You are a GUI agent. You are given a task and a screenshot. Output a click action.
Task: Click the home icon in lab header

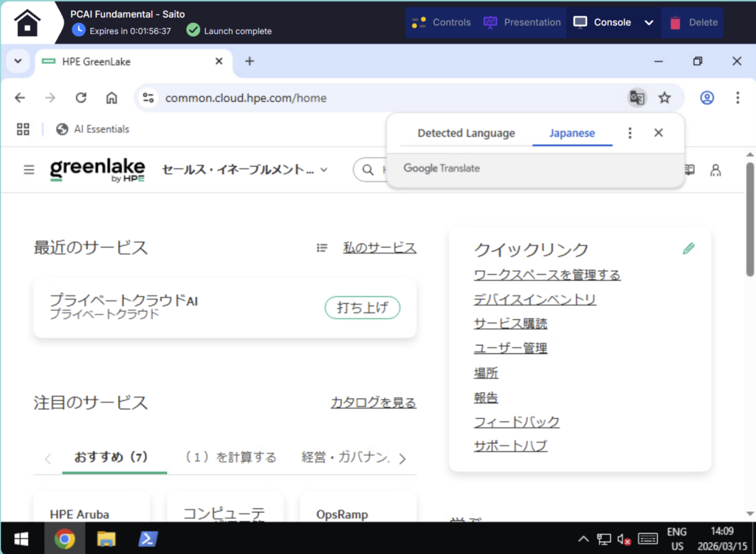tap(27, 22)
